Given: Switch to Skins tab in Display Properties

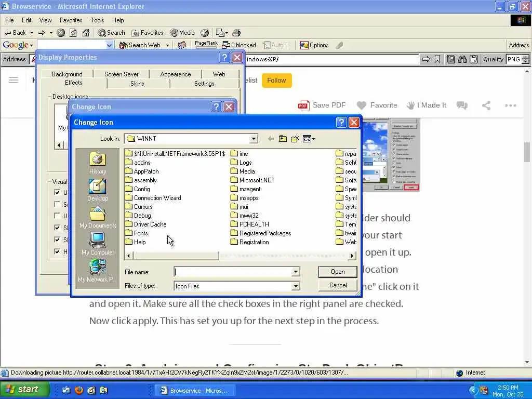Looking at the screenshot, I should (x=137, y=84).
